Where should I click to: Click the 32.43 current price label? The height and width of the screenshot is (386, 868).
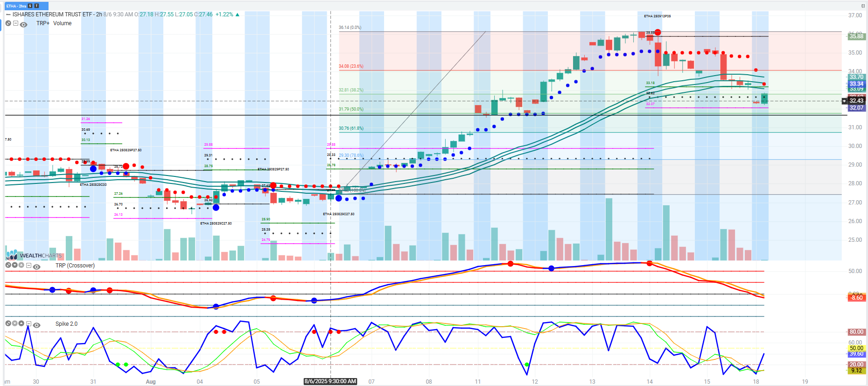(856, 101)
